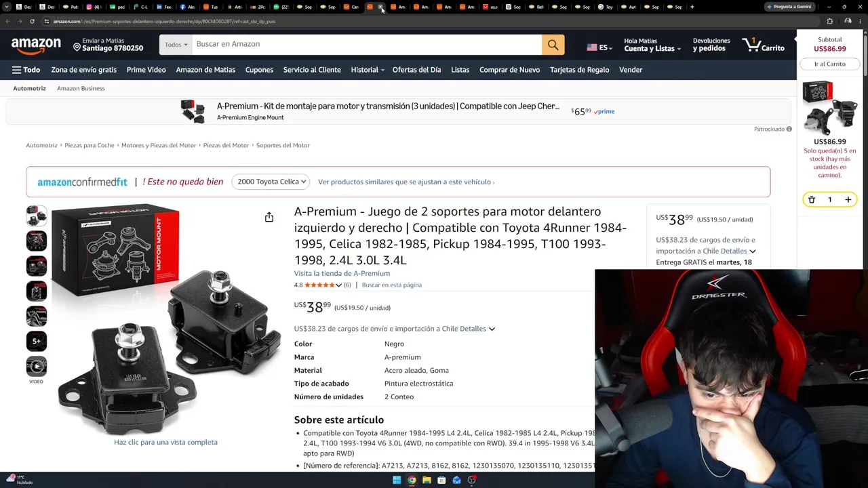Open the Carrito cart icon
868x488 pixels.
click(x=764, y=45)
